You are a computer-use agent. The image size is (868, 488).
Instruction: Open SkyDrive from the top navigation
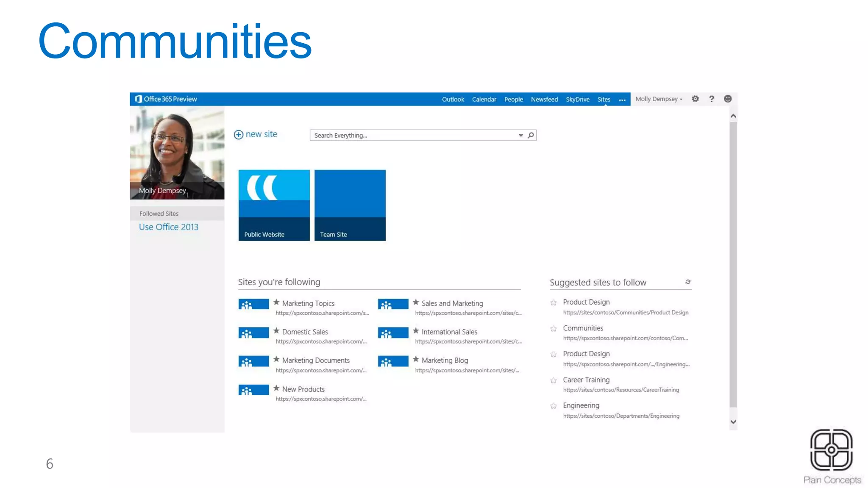point(577,99)
